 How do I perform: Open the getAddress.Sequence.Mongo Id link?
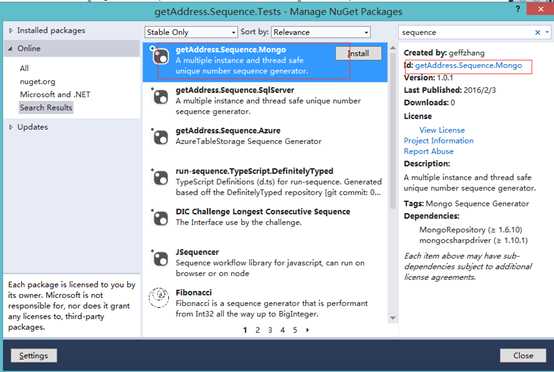click(468, 65)
